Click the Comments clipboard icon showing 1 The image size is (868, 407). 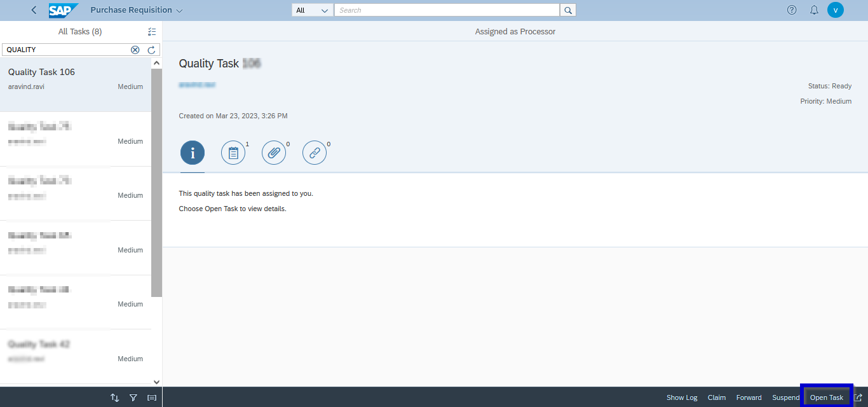[x=233, y=152]
